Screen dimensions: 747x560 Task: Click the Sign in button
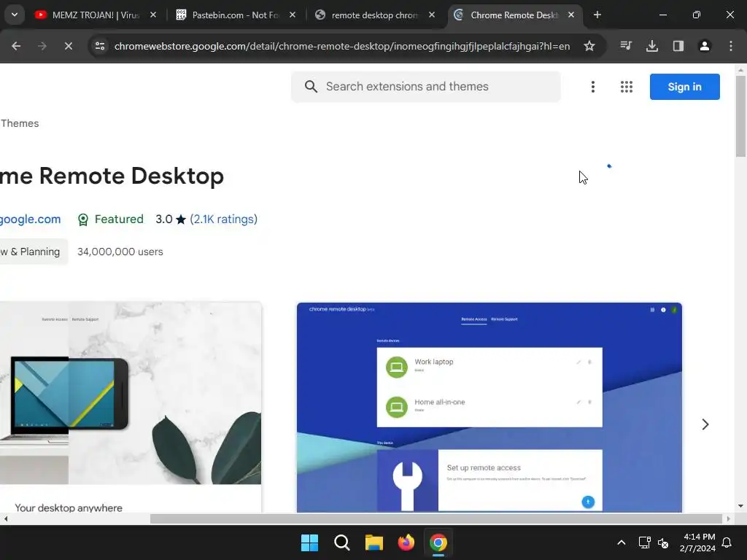[684, 87]
